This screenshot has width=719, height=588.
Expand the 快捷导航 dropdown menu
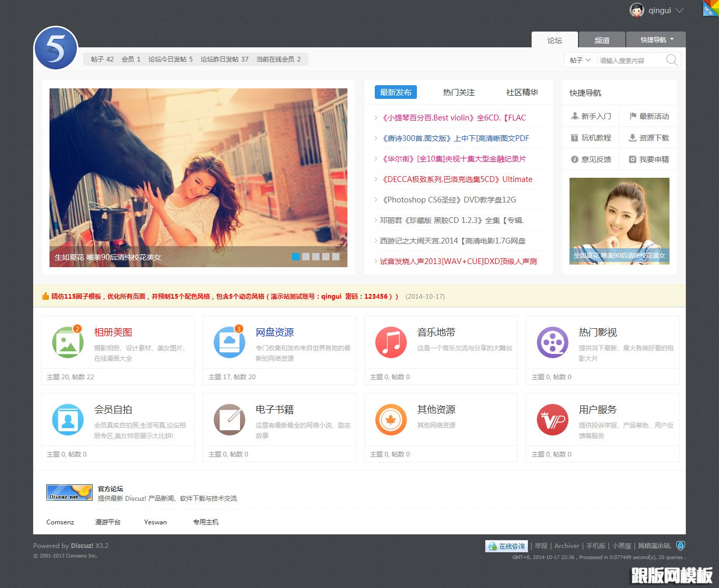(x=656, y=39)
